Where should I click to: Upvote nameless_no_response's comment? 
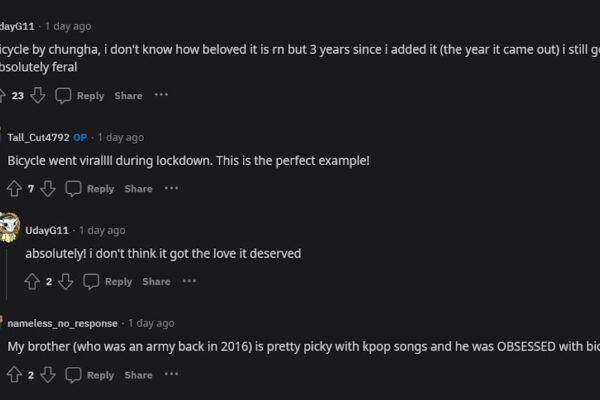pos(14,374)
